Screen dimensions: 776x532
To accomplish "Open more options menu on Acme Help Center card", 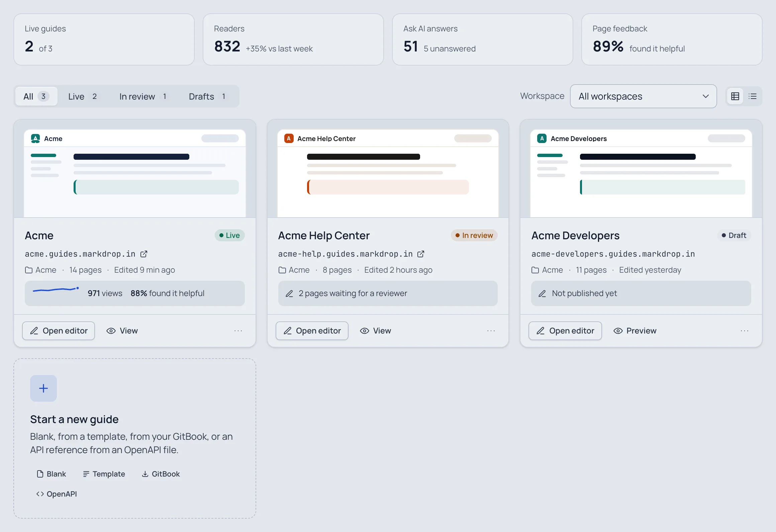I will [x=491, y=331].
